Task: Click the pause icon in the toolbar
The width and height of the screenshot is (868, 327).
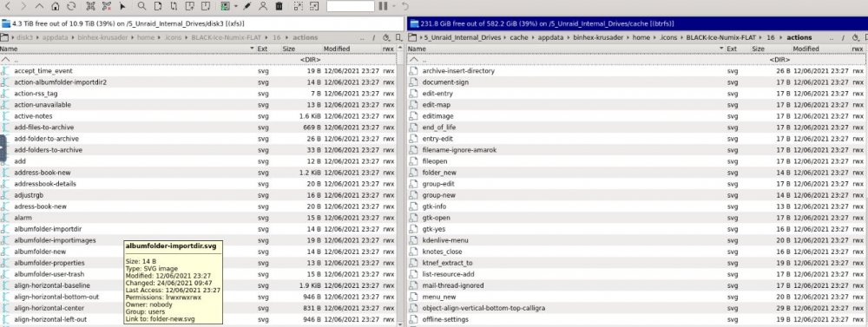Action: 383,6
